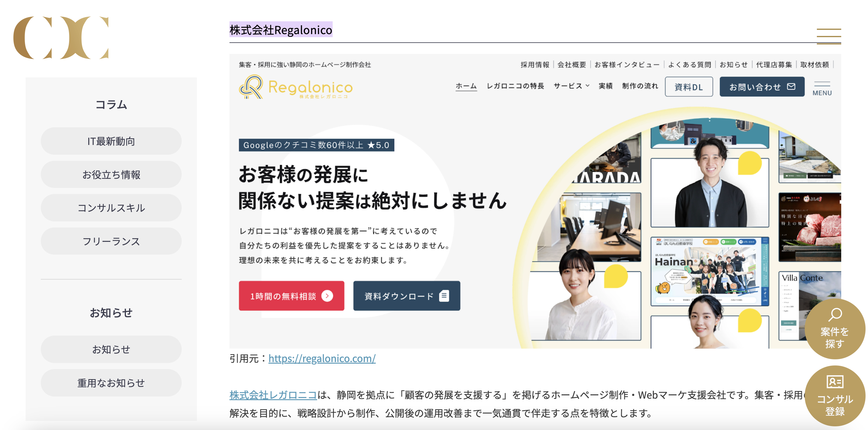Click the document icon on 資料ダウンロード
The width and height of the screenshot is (868, 430).
444,296
